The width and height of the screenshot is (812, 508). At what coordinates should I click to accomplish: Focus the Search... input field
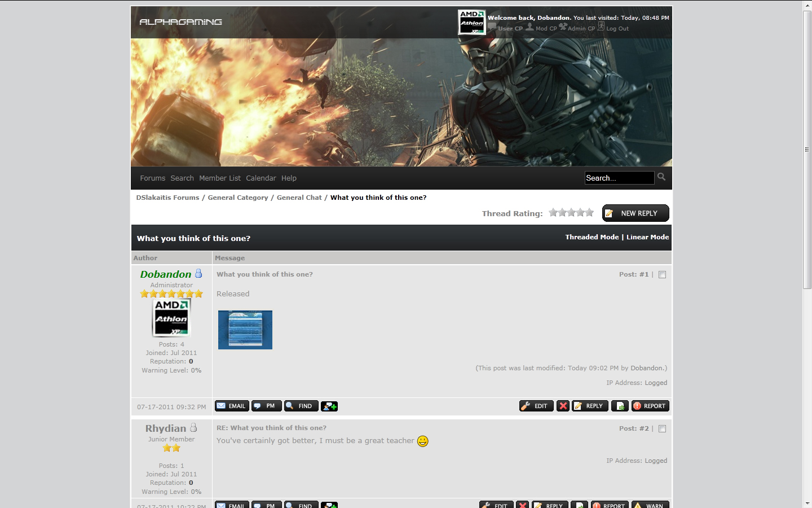pyautogui.click(x=619, y=178)
